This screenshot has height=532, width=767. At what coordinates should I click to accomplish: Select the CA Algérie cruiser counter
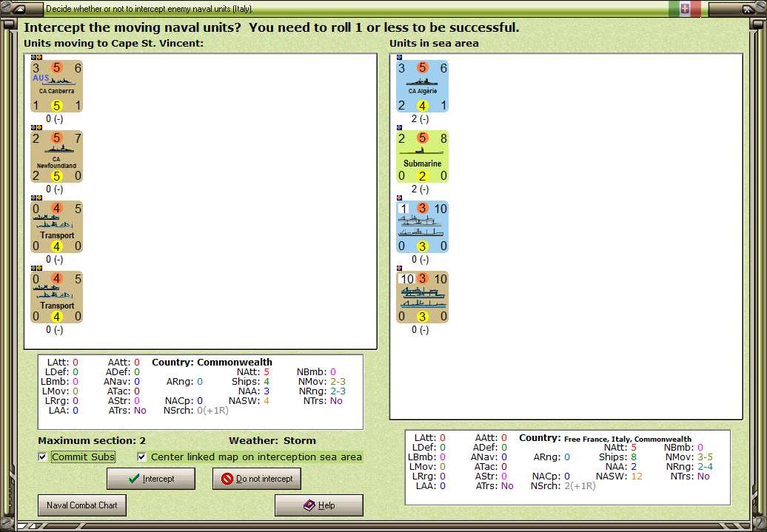(422, 86)
